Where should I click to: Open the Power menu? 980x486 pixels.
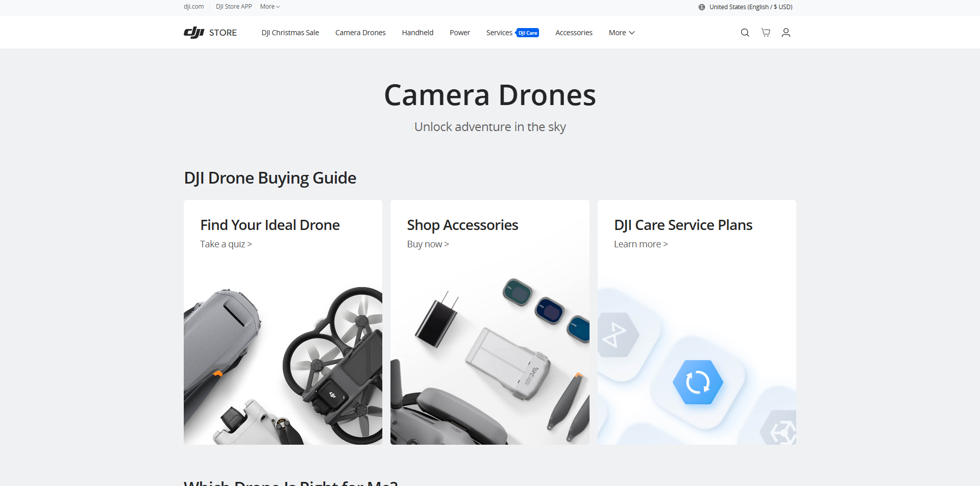(x=459, y=32)
